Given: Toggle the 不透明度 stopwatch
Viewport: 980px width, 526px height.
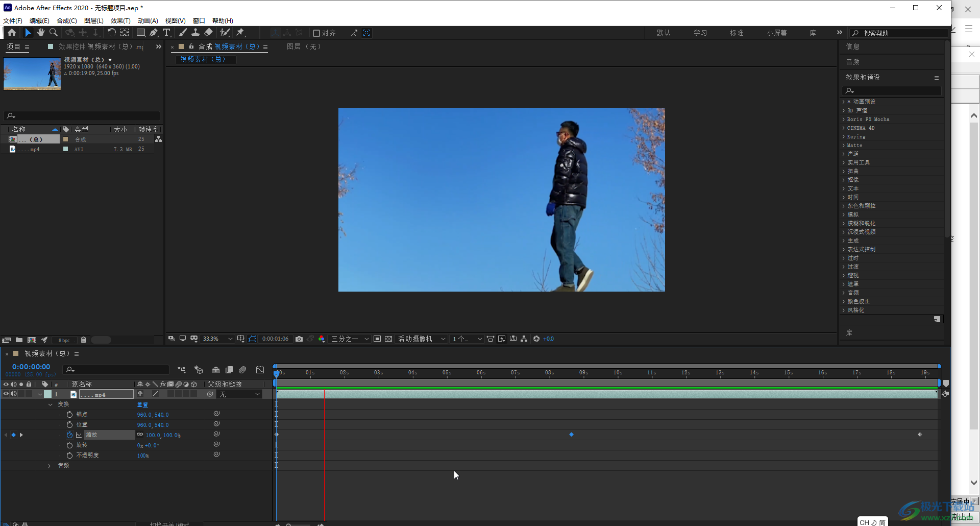Looking at the screenshot, I should (x=69, y=456).
